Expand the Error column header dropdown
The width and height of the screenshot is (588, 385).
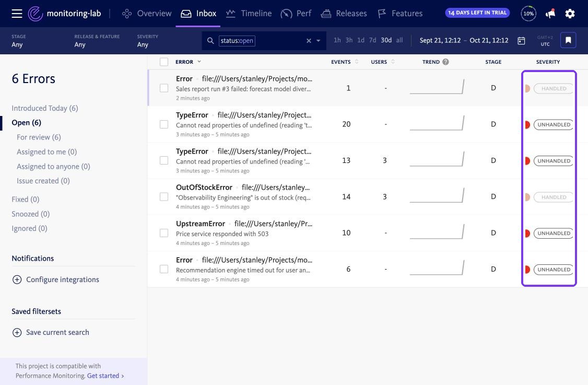point(199,62)
